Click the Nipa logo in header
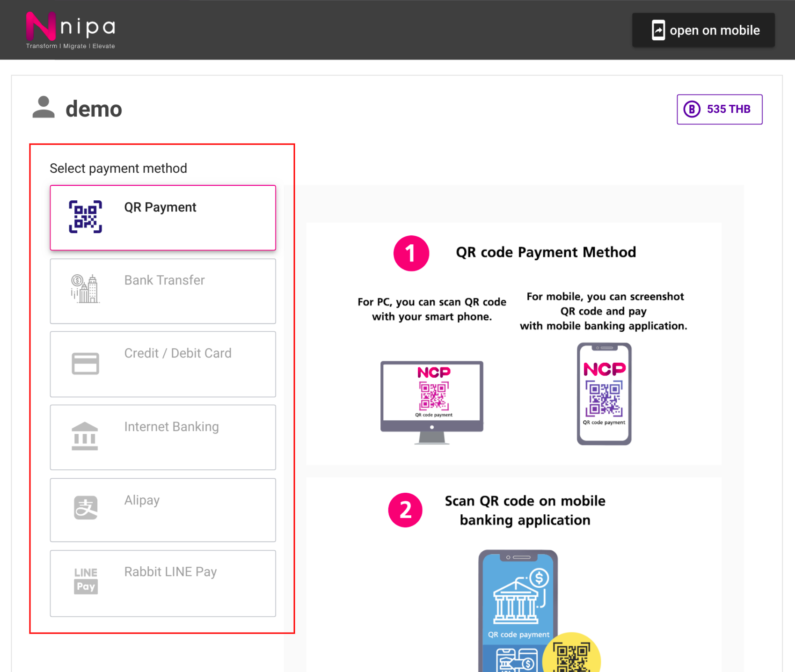The height and width of the screenshot is (672, 795). (x=71, y=30)
